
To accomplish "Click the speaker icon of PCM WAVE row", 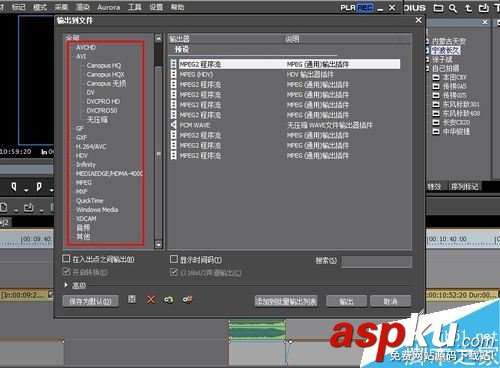I will coord(174,125).
